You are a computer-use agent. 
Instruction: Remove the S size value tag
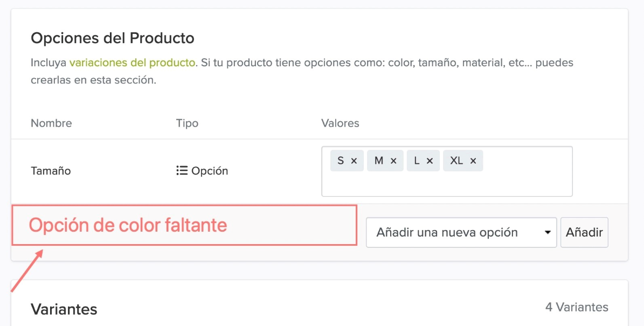[354, 161]
